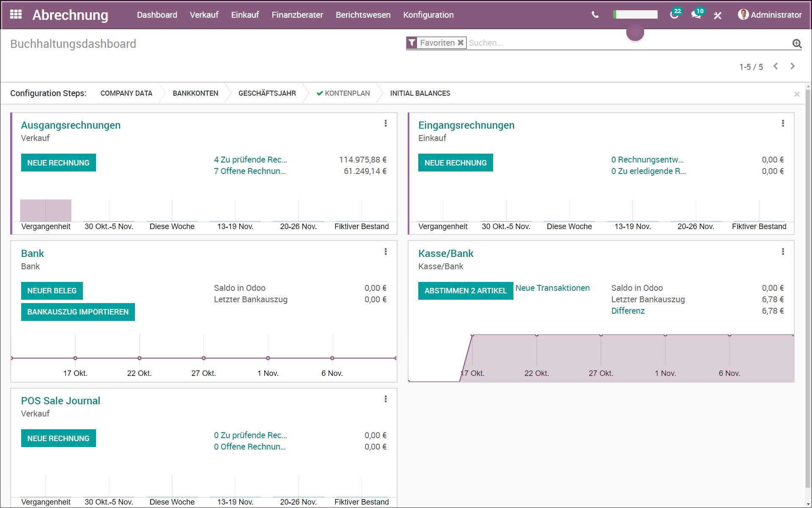This screenshot has width=812, height=508.
Task: Click the search magnifier icon
Action: (x=797, y=43)
